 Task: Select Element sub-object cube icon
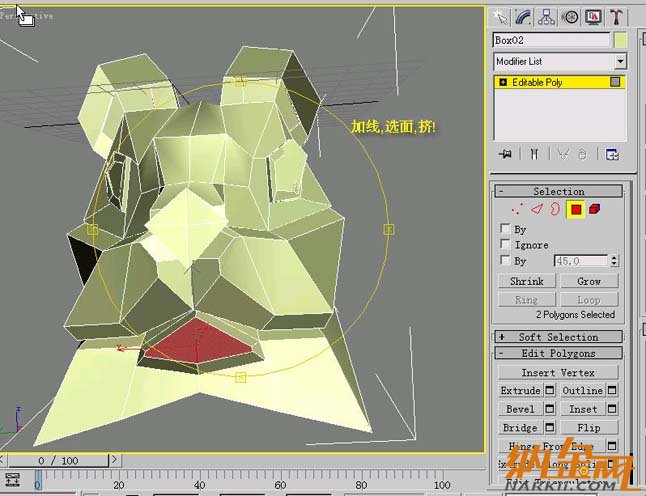595,209
